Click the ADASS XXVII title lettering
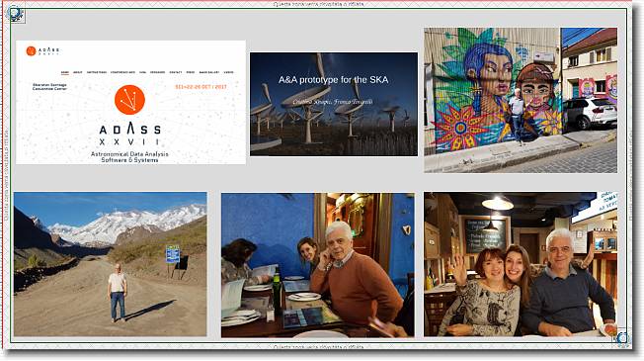Screen dimensions: 644x361 (129, 135)
